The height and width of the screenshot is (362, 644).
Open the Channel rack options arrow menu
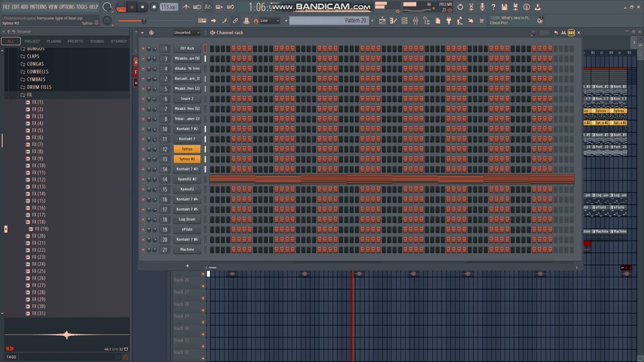(142, 33)
